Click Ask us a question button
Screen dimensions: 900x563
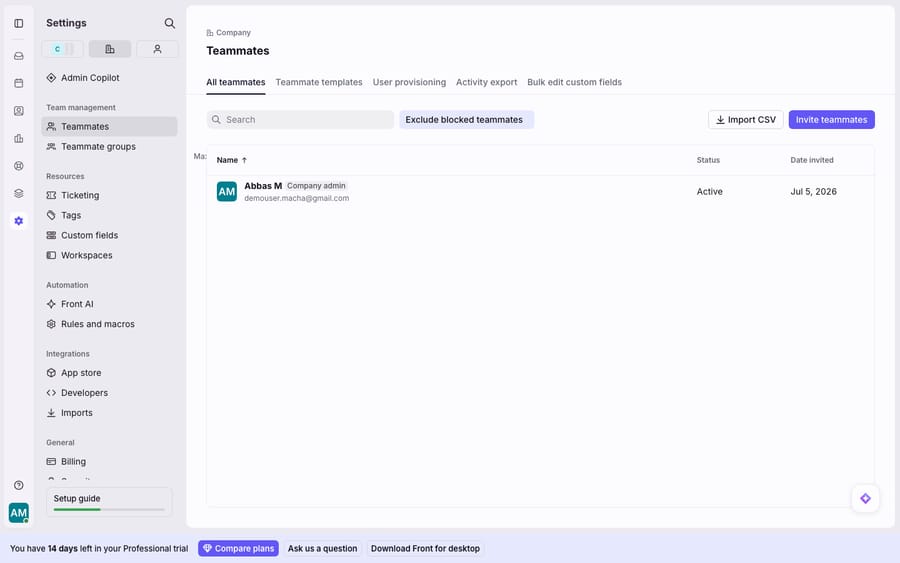[x=323, y=549]
